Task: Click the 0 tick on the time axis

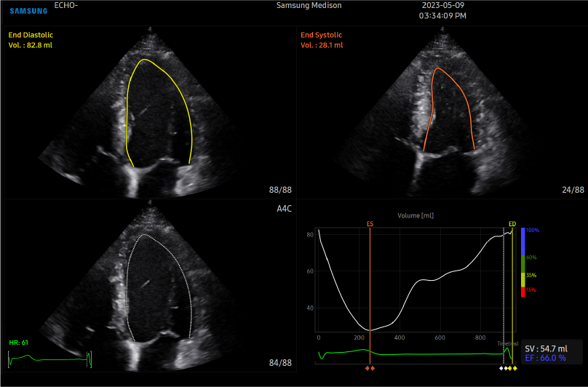Action: [319, 338]
